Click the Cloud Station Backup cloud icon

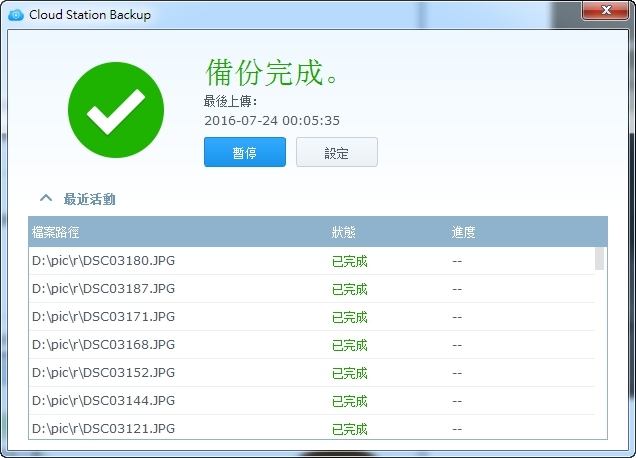click(x=16, y=15)
